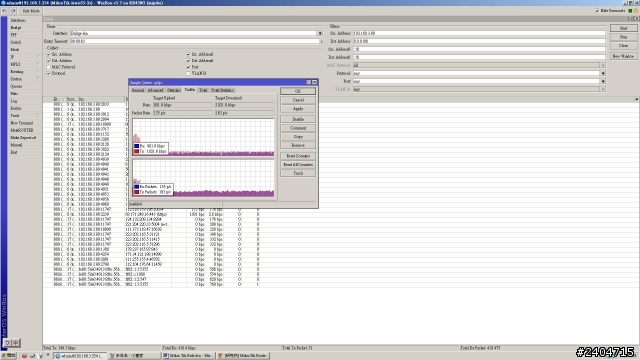Switch to Statistics tab in Simple Queue
Screen dimensions: 640x360
(174, 90)
